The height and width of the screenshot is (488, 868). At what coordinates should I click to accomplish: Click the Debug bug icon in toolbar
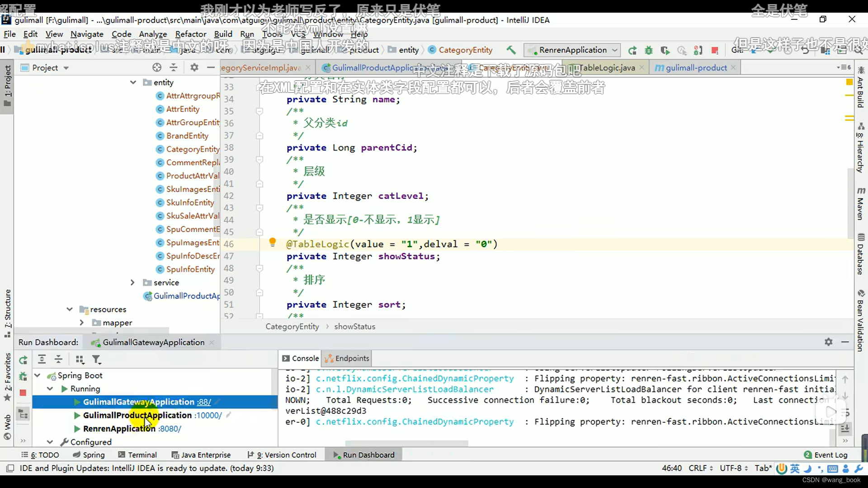[649, 50]
